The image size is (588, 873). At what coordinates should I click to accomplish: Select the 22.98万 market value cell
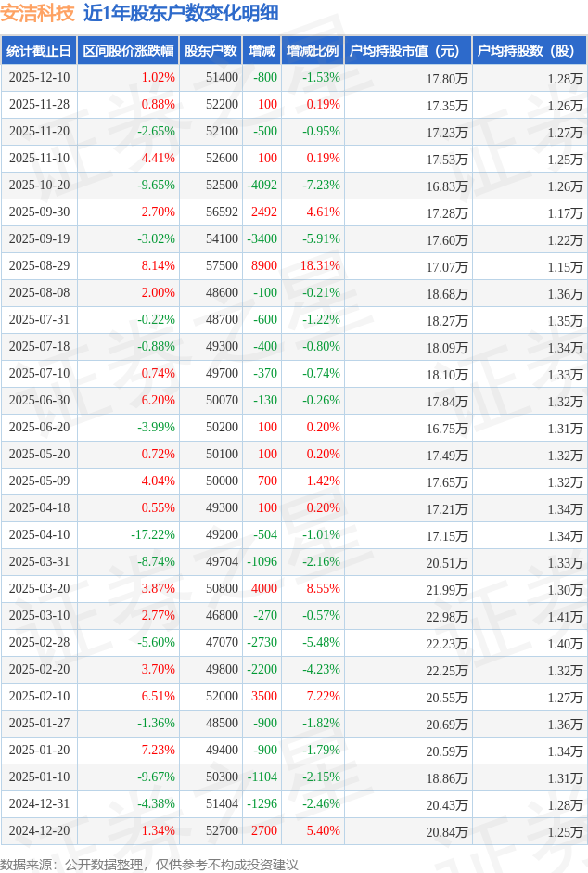446,616
